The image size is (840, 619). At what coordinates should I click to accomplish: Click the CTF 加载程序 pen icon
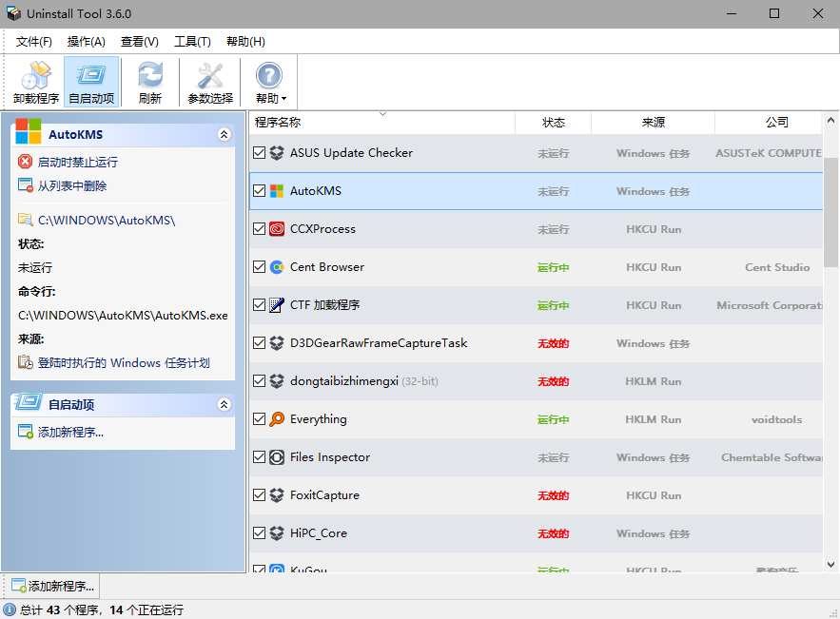(277, 305)
